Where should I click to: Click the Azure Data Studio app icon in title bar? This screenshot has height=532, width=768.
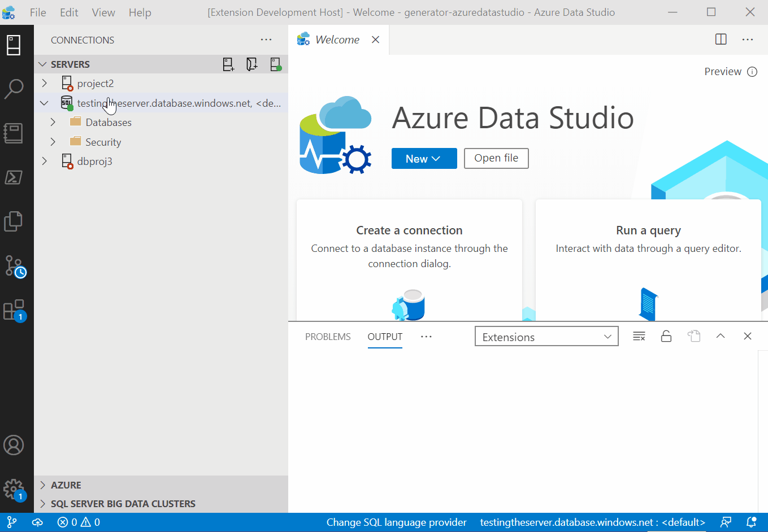pos(9,12)
